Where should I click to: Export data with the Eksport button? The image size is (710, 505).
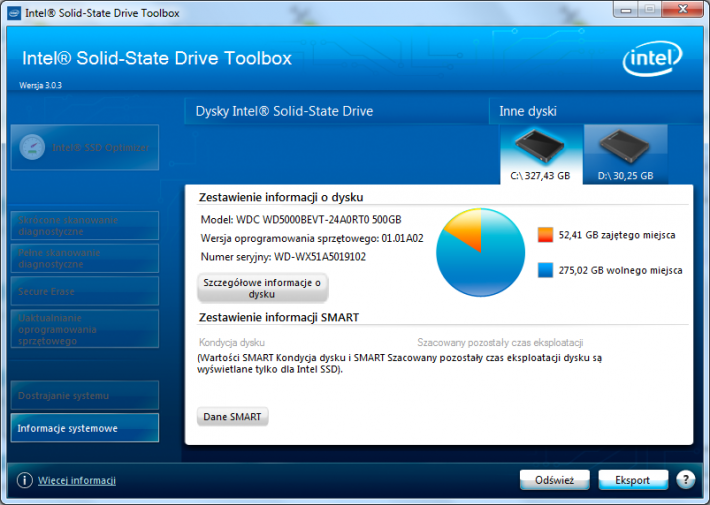click(x=633, y=480)
